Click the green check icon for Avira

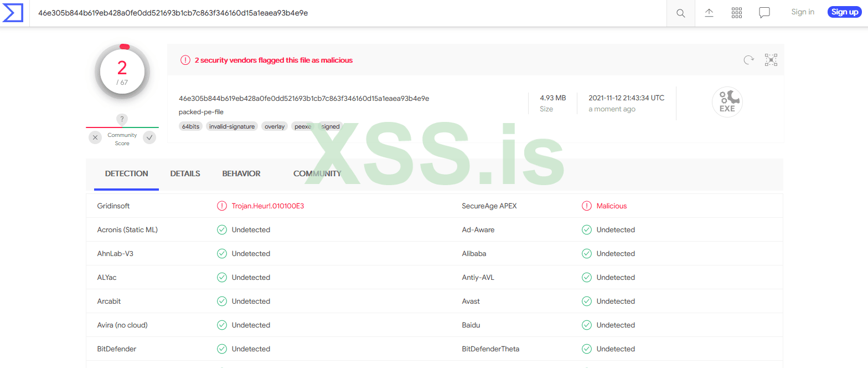pyautogui.click(x=222, y=325)
